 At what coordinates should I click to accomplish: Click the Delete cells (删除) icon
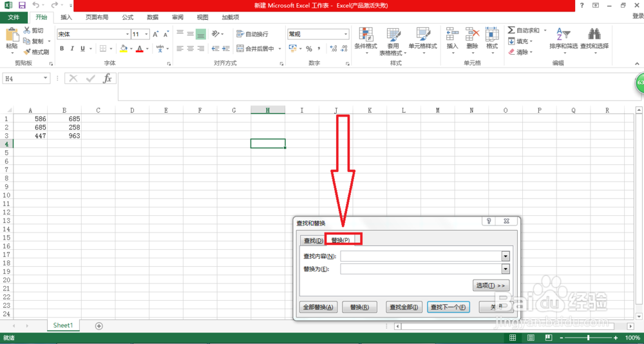[472, 33]
